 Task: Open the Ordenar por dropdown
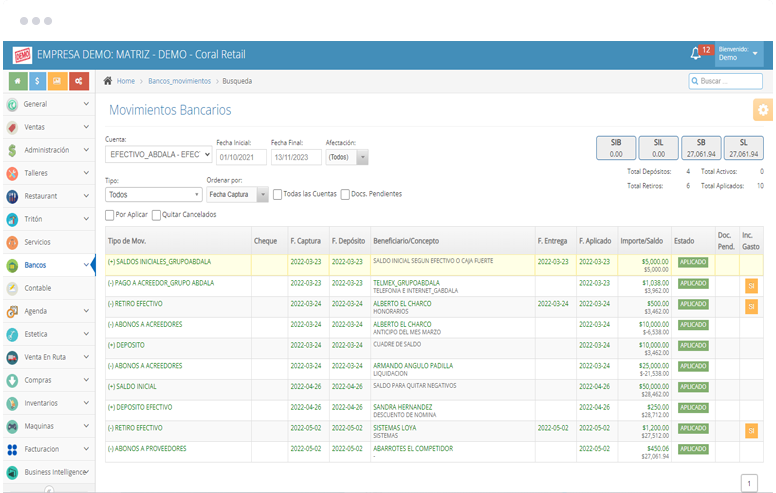(x=237, y=195)
